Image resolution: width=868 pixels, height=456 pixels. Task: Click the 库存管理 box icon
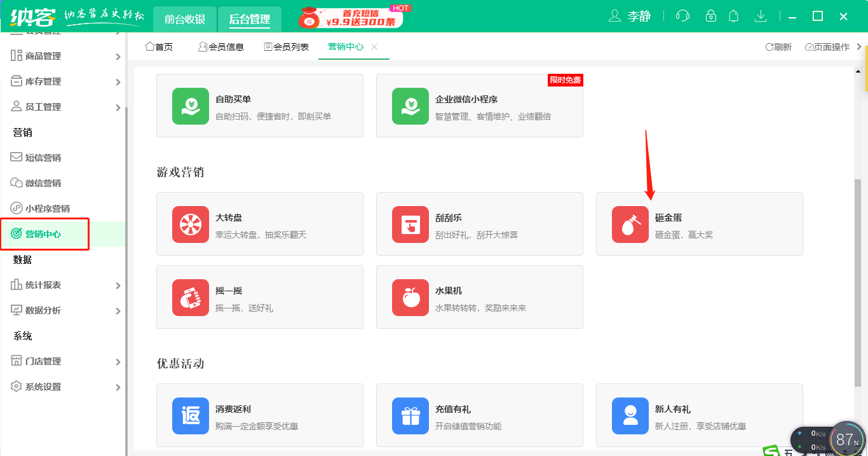click(17, 81)
